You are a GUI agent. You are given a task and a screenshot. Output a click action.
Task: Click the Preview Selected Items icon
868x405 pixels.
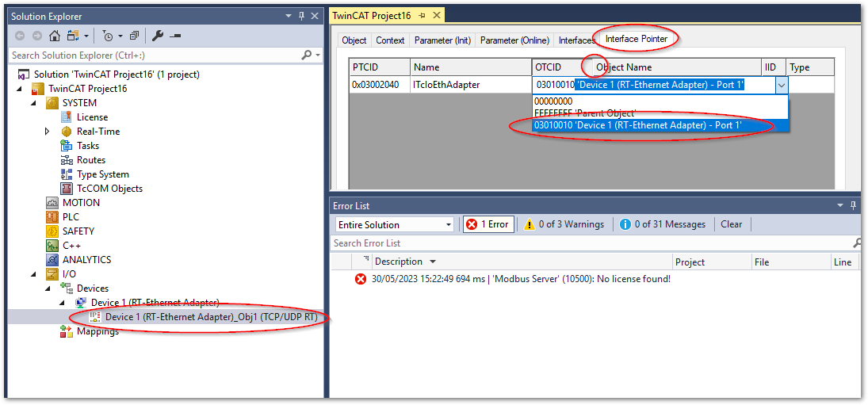(x=175, y=36)
